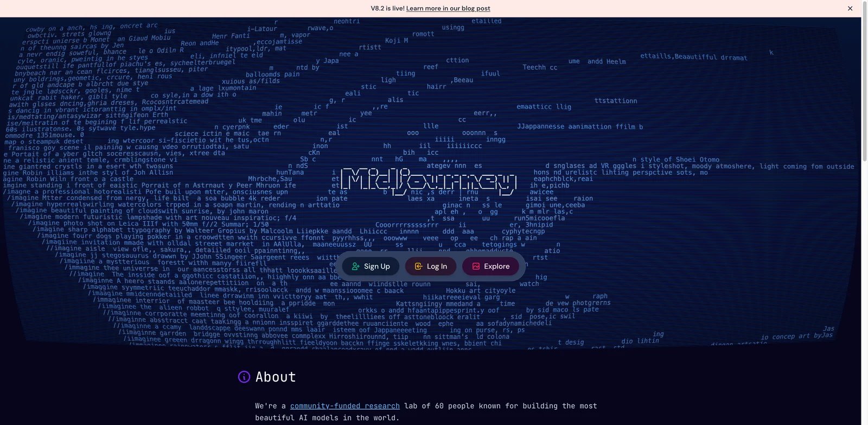Click the info icon beside About
868x425 pixels.
click(244, 377)
